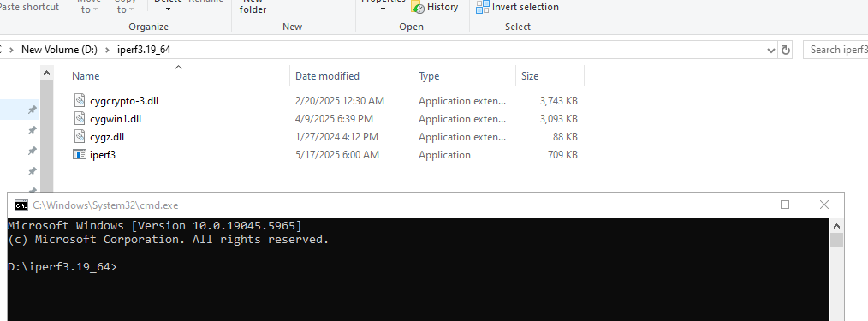Screen dimensions: 868x321
Task: Open the Properties dropdown arrow
Action: point(383,9)
